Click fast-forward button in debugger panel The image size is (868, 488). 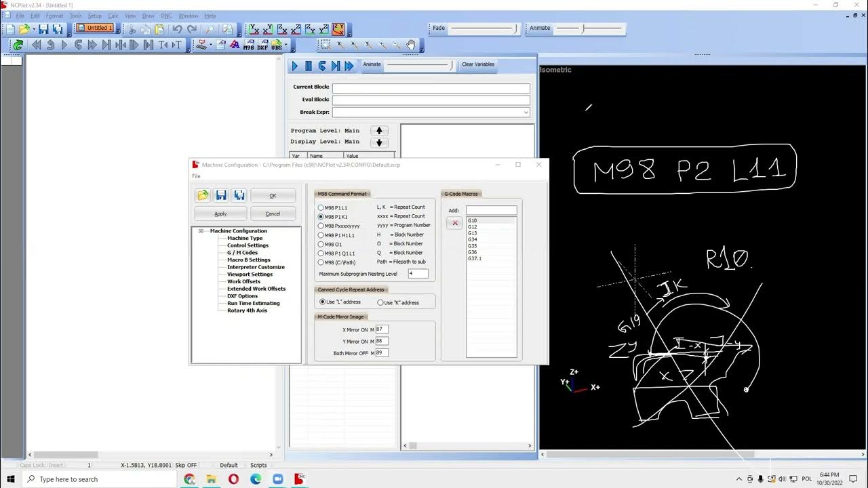(349, 66)
